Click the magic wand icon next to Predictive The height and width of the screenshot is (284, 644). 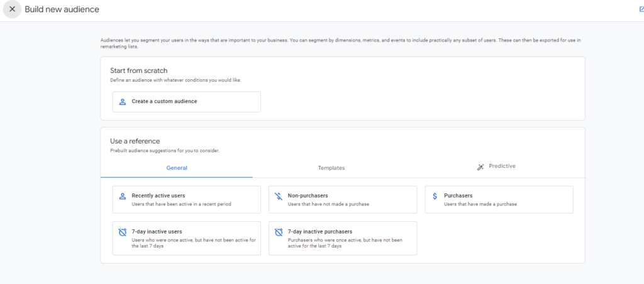(x=480, y=167)
